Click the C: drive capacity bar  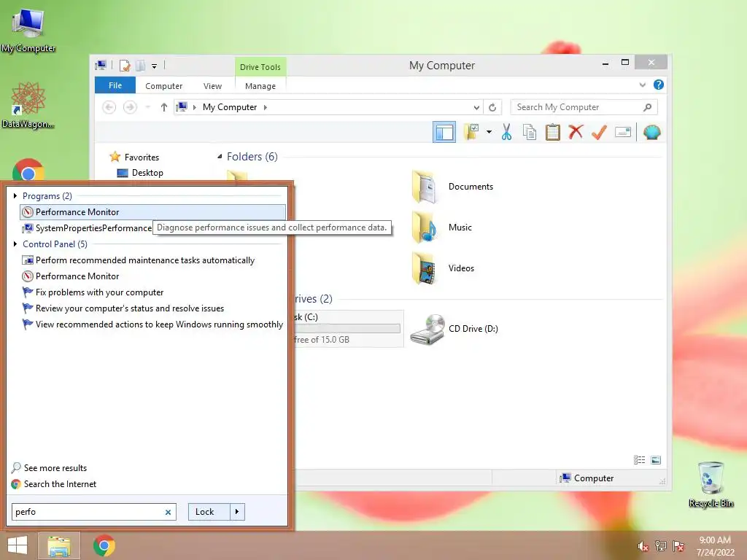click(x=347, y=328)
